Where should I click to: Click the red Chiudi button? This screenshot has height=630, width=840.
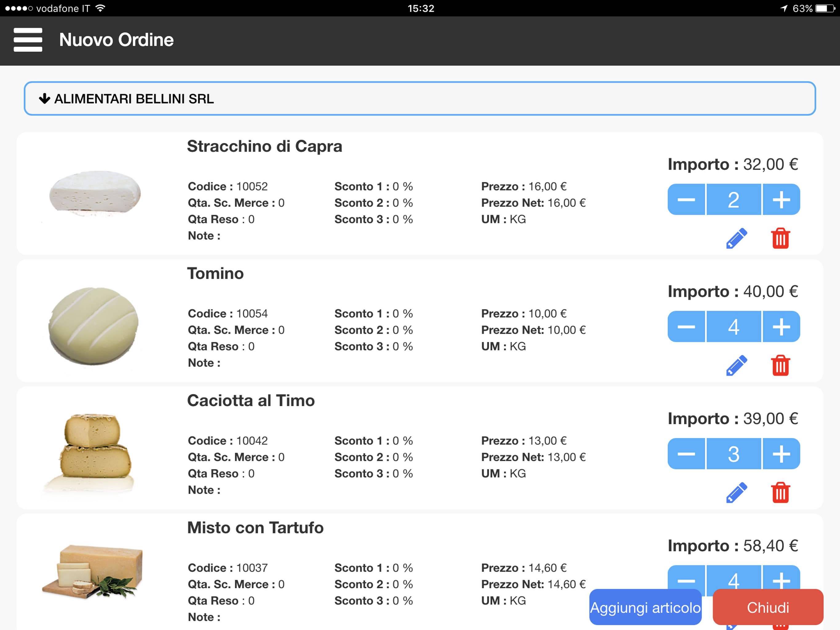tap(768, 607)
